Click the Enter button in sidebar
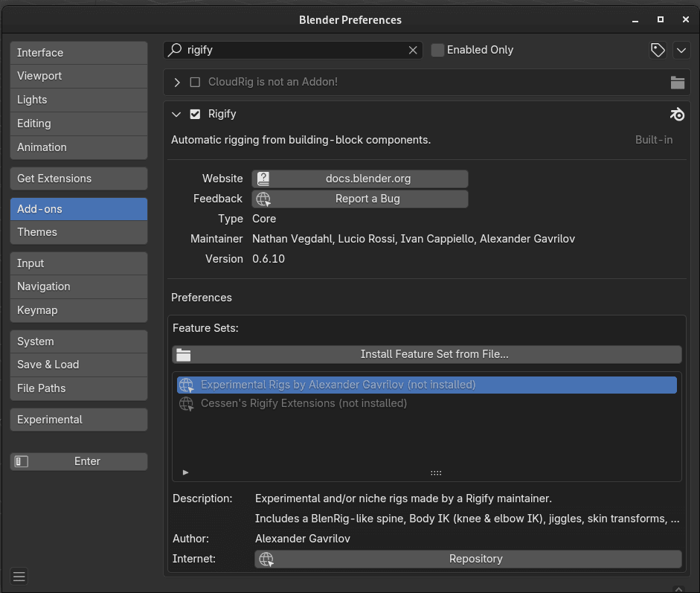Viewport: 700px width, 593px height. (79, 461)
